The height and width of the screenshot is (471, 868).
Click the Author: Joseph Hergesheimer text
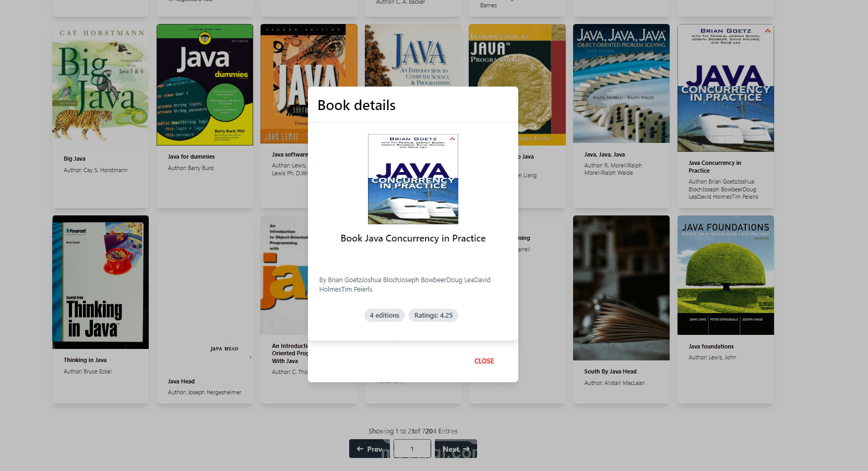coord(205,392)
